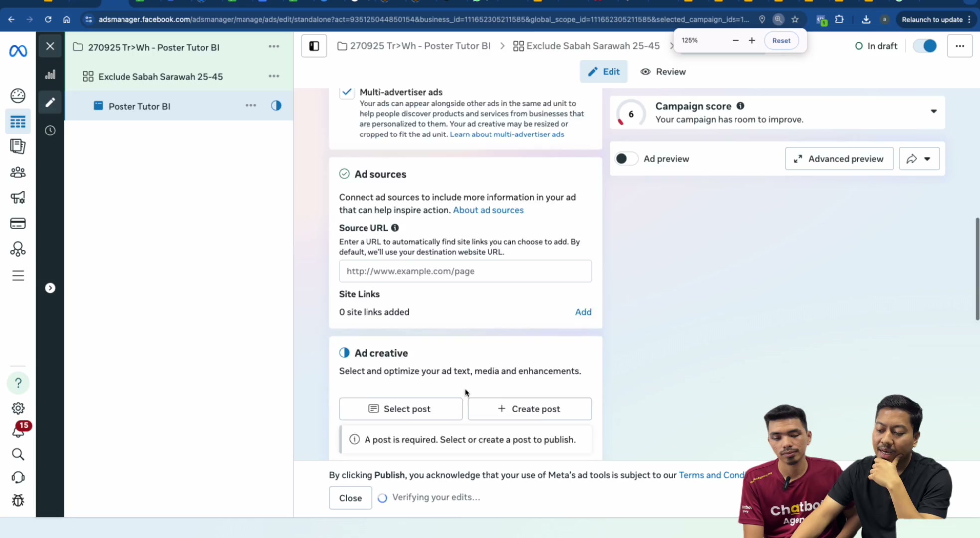Increase browser zoom with plus button
The width and height of the screenshot is (980, 538).
click(x=752, y=41)
